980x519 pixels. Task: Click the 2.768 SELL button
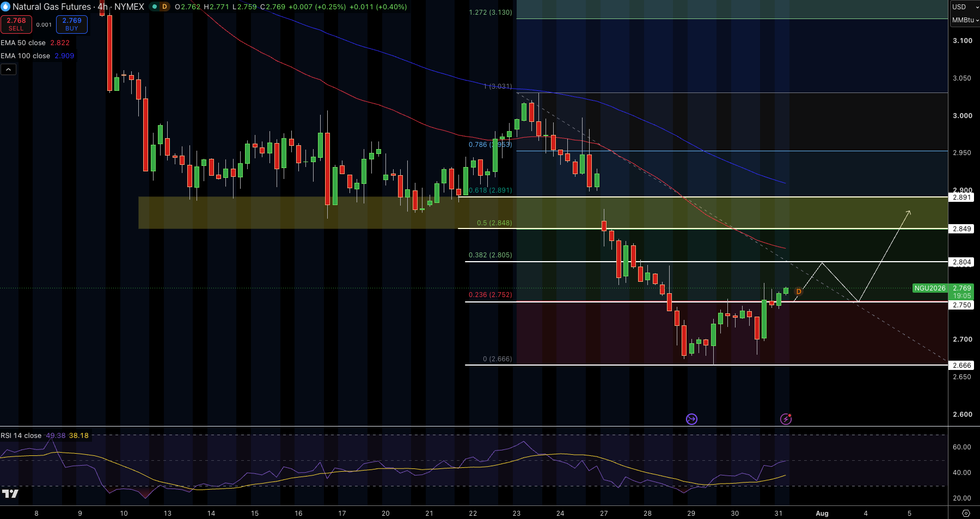[x=16, y=24]
